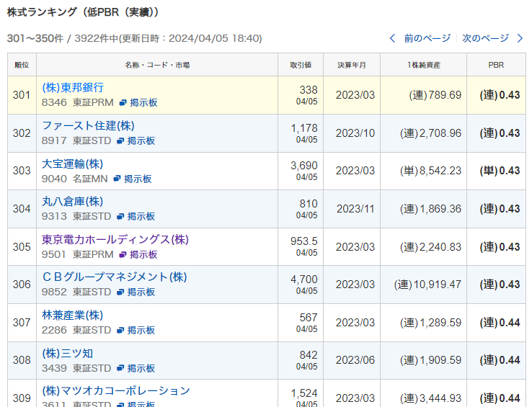The image size is (532, 407).
Task: Click the left chevron pagination arrow
Action: [393, 38]
